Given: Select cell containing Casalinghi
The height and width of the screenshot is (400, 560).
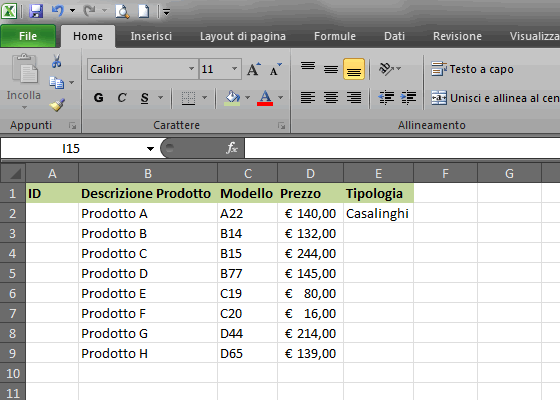Looking at the screenshot, I should pyautogui.click(x=378, y=213).
